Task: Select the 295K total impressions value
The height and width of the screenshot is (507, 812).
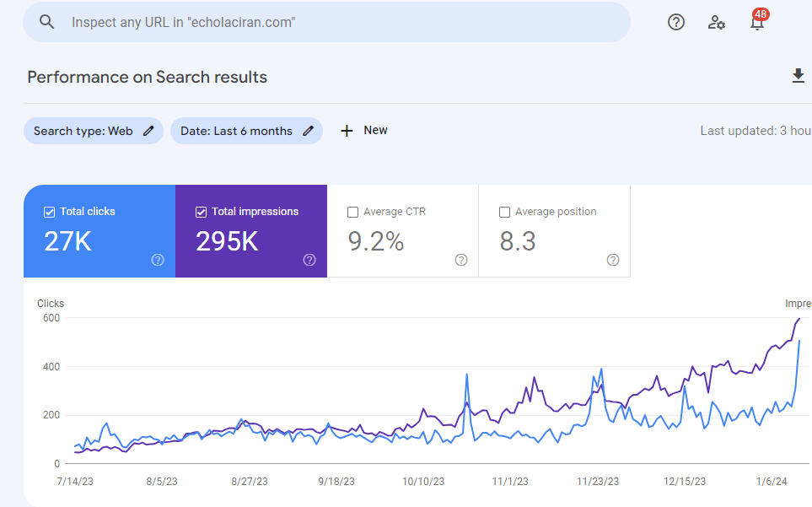Action: pos(227,241)
